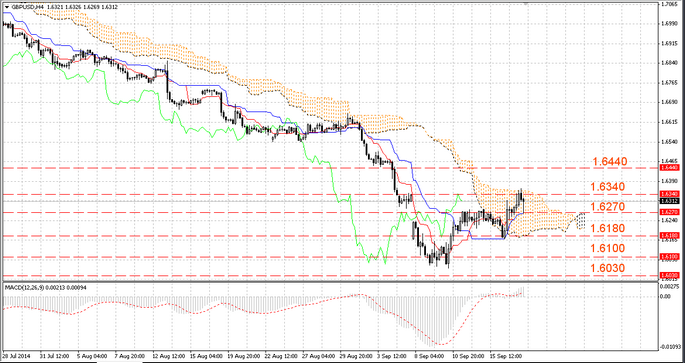Click the 3 Sep 12:00 time label
The image size is (685, 363).
pos(392,355)
